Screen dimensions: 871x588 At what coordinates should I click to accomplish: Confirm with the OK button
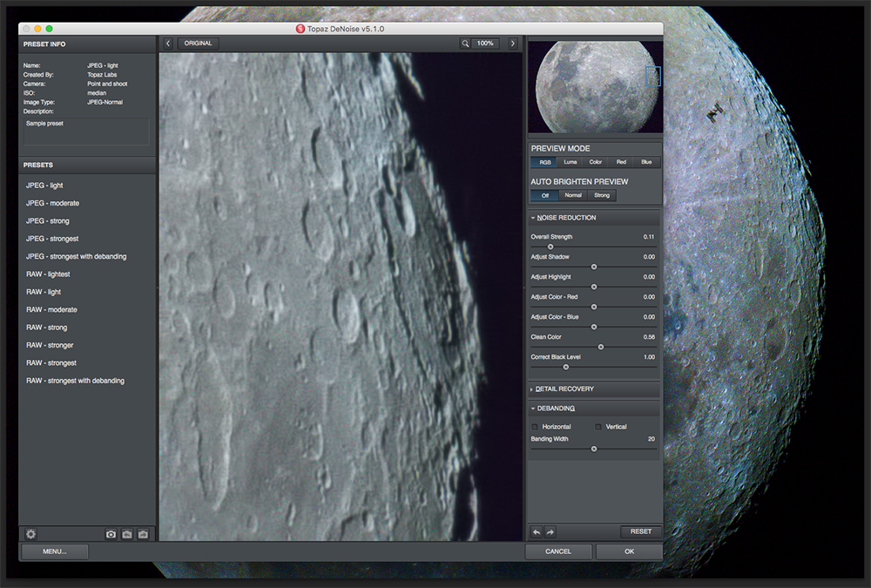[630, 551]
